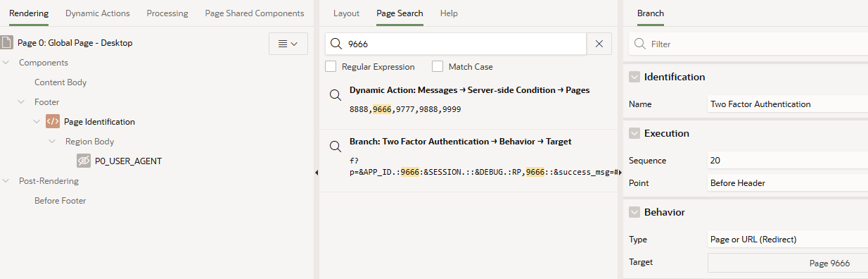
Task: Enable the Regular Expression checkbox
Action: click(x=331, y=66)
